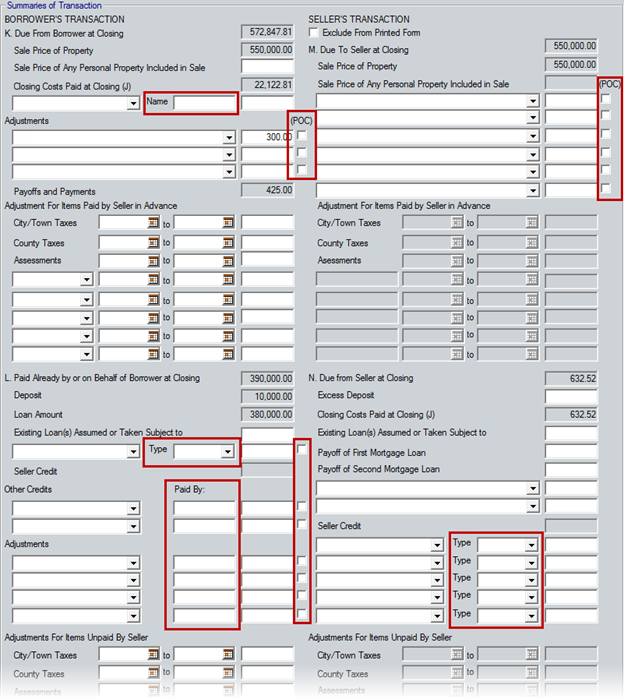Click borrower's Sale Price of Property field
The height and width of the screenshot is (699, 624).
[267, 49]
